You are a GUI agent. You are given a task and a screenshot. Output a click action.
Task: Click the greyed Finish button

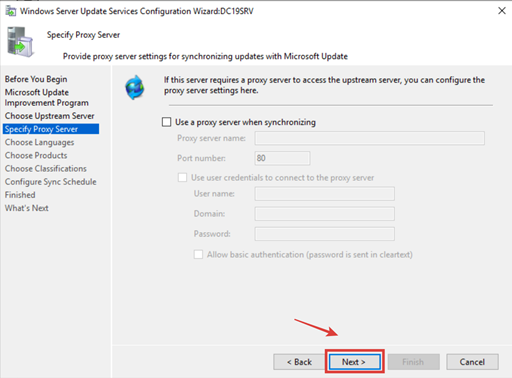pyautogui.click(x=413, y=362)
